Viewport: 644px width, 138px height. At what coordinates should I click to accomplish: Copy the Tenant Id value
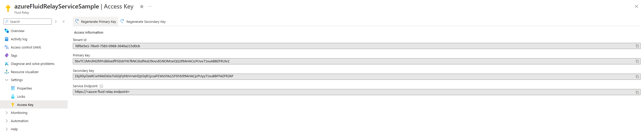[x=637, y=46]
